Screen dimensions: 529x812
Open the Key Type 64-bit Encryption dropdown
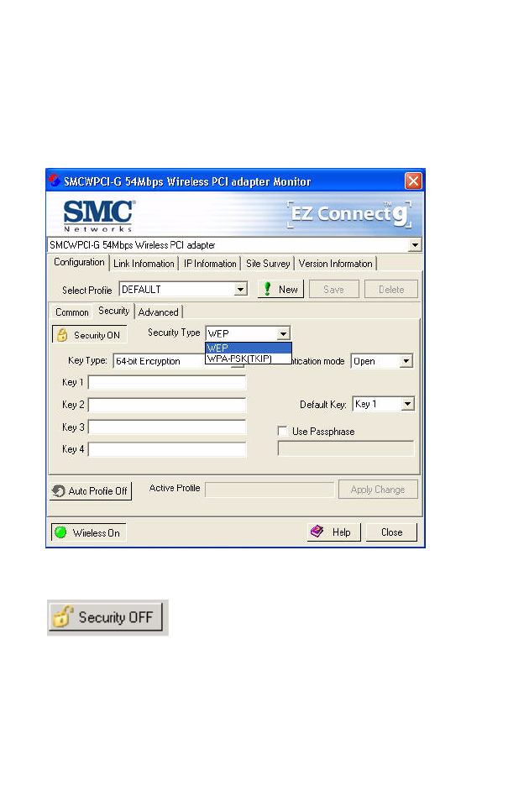pyautogui.click(x=178, y=361)
